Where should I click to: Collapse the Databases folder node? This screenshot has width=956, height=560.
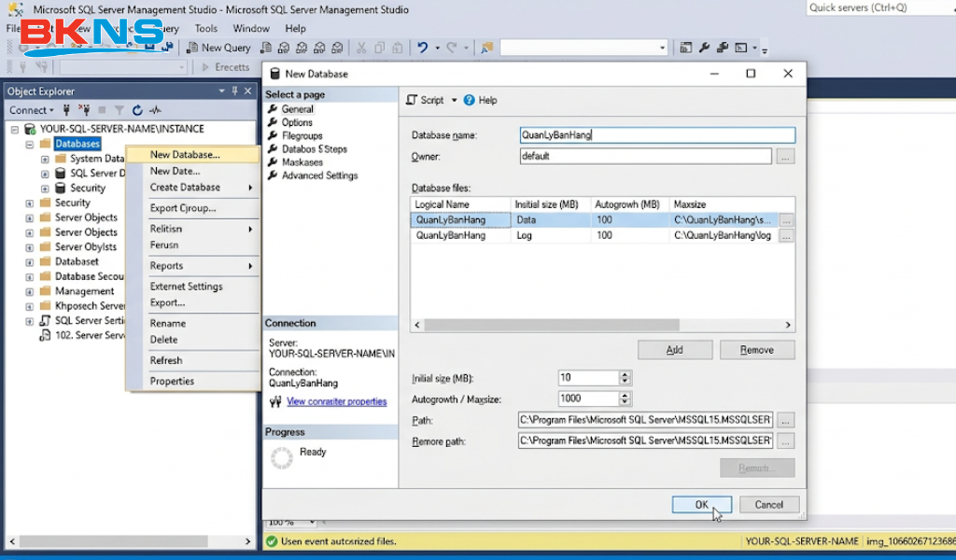click(x=29, y=145)
